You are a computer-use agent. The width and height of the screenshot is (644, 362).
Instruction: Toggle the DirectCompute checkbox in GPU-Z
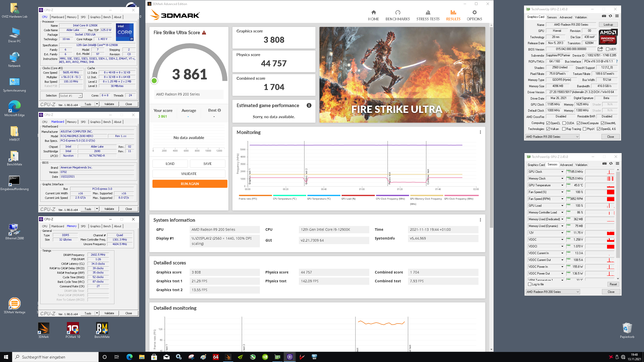[578, 123]
